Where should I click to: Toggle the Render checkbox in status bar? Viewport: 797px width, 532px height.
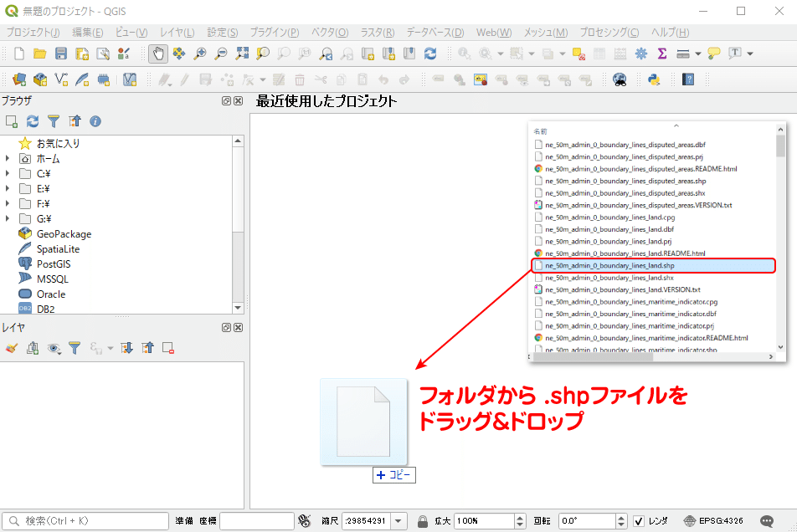(x=639, y=521)
